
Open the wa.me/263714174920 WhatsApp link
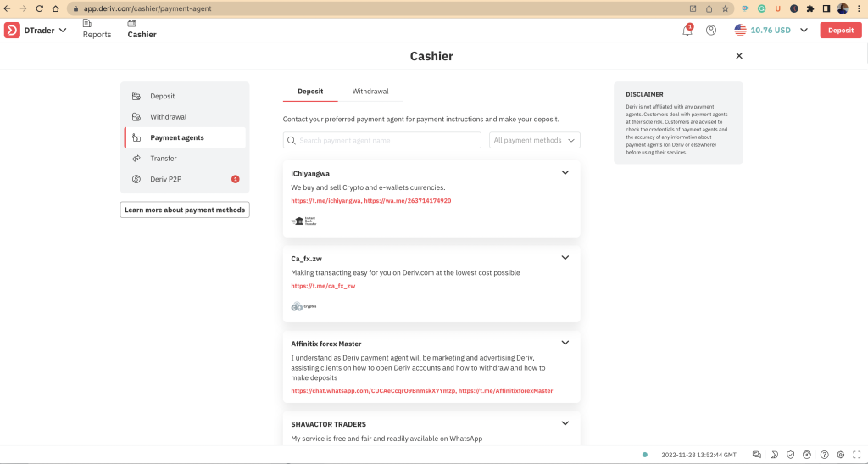tap(408, 201)
